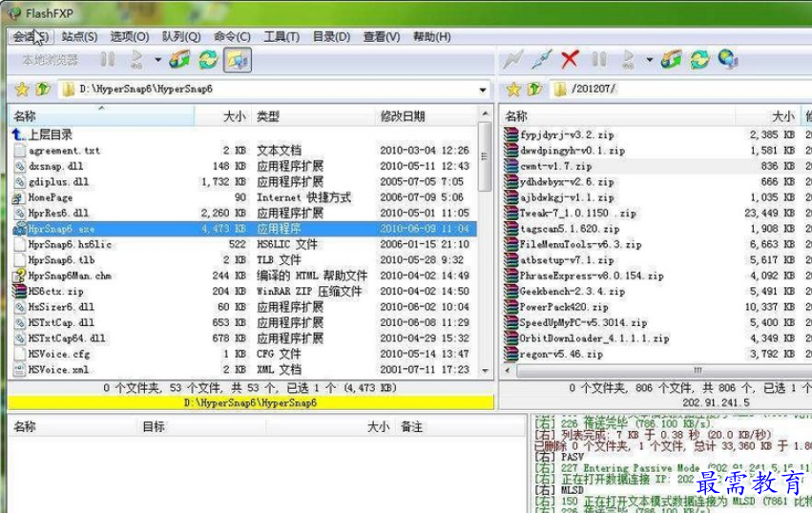Open the 站点(S) menu

(79, 37)
